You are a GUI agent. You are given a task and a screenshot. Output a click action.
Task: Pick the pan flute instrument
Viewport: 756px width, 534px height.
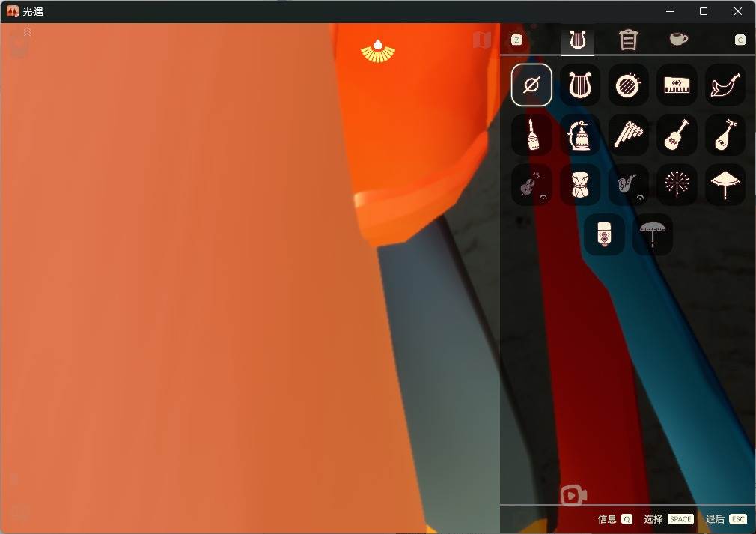pyautogui.click(x=628, y=135)
